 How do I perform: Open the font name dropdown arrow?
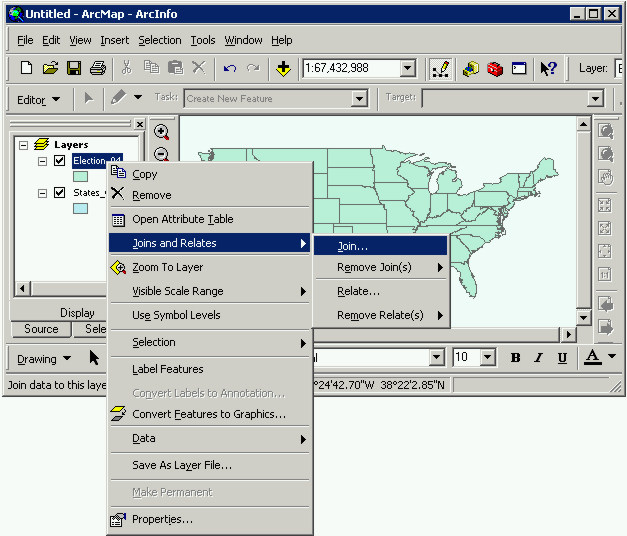(437, 357)
